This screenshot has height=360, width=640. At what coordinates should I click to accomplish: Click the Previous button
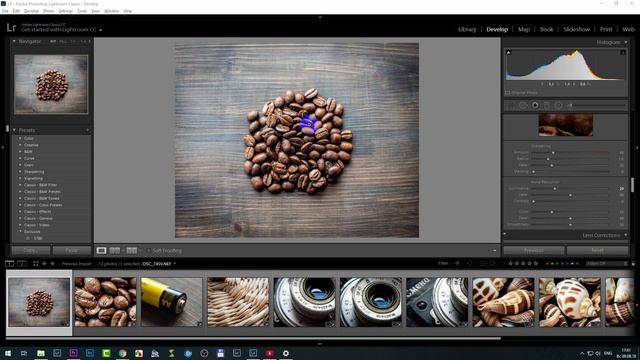tap(534, 250)
